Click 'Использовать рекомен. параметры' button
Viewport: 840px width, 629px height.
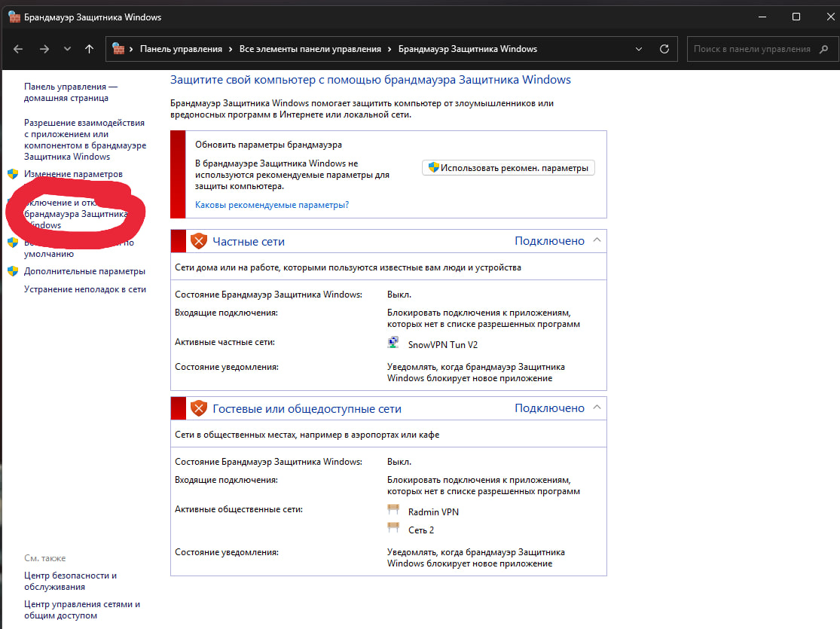pos(508,168)
